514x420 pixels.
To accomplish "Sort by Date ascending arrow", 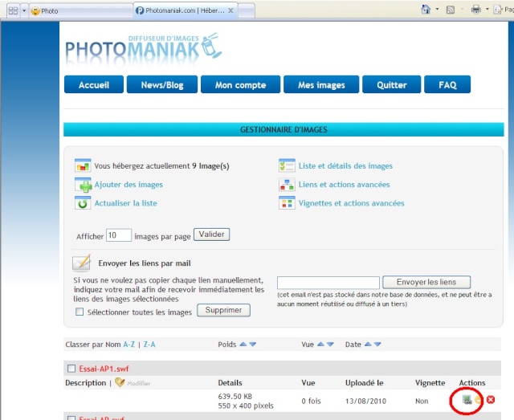I will point(368,345).
